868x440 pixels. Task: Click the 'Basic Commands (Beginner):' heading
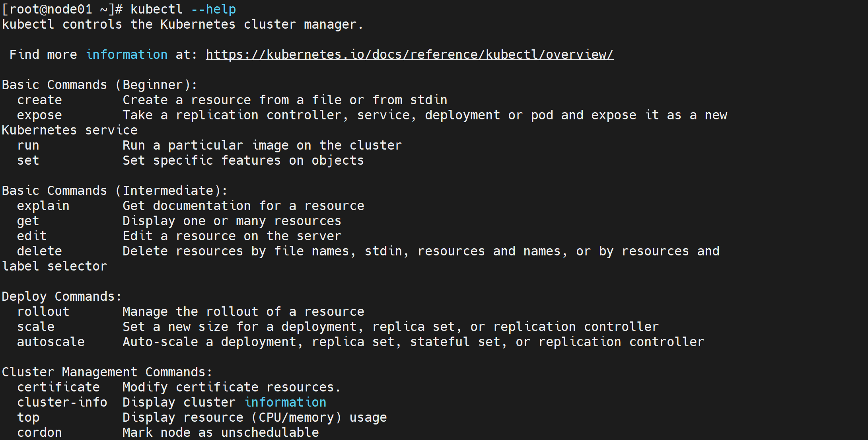pyautogui.click(x=99, y=85)
